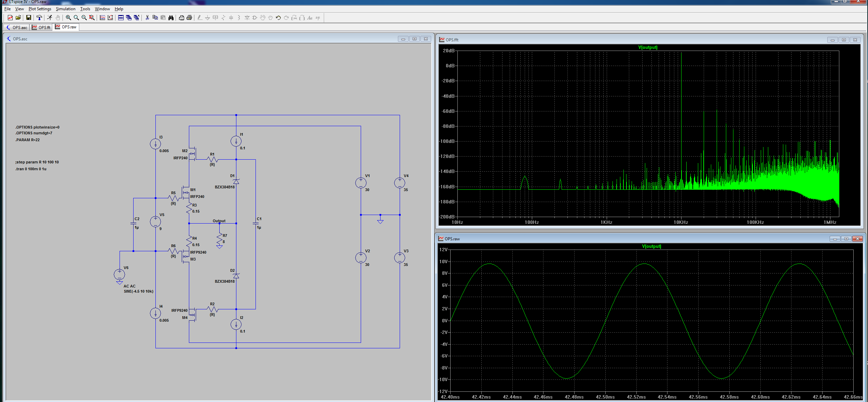Click the printer icon
Viewport: 868px width, 402px height.
(189, 18)
